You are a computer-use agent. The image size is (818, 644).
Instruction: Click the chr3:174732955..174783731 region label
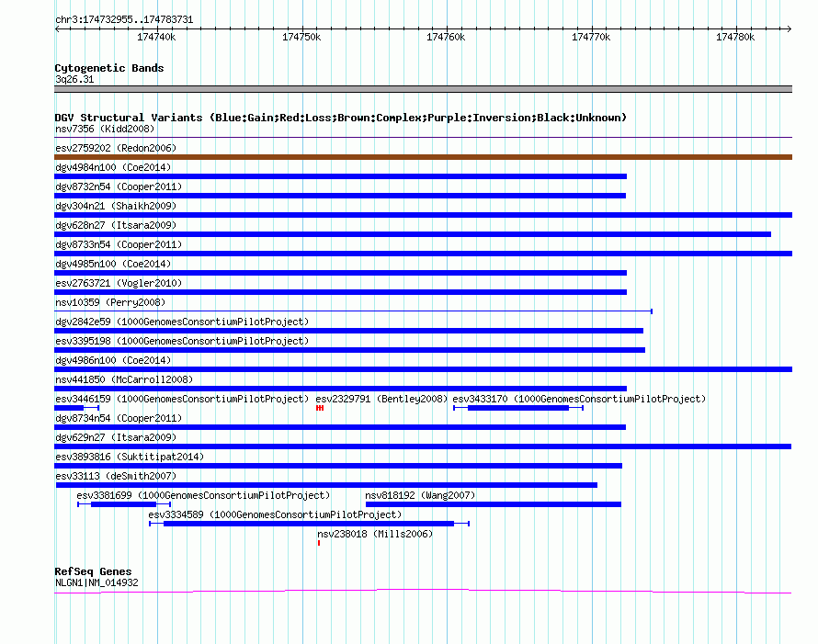coord(124,19)
